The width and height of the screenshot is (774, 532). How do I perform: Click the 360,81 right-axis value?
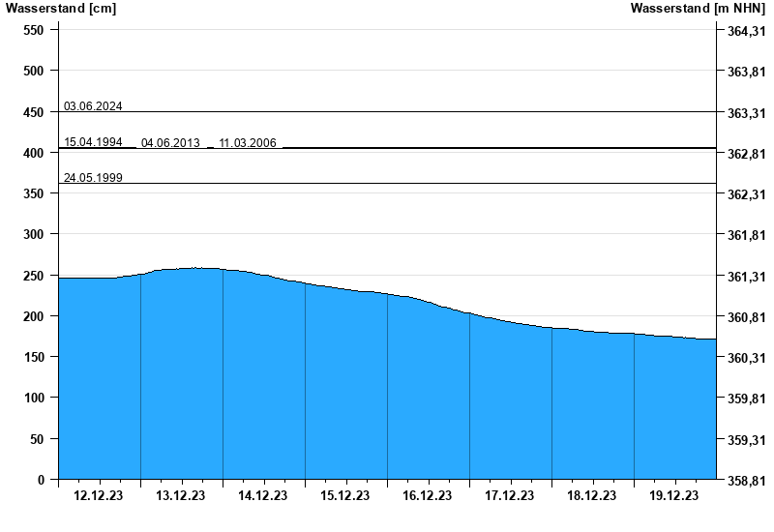tap(745, 317)
